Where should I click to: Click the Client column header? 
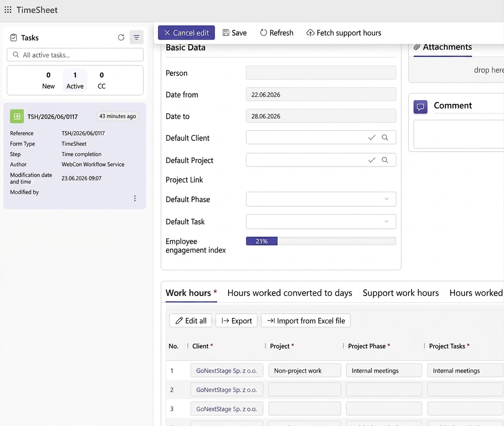202,346
